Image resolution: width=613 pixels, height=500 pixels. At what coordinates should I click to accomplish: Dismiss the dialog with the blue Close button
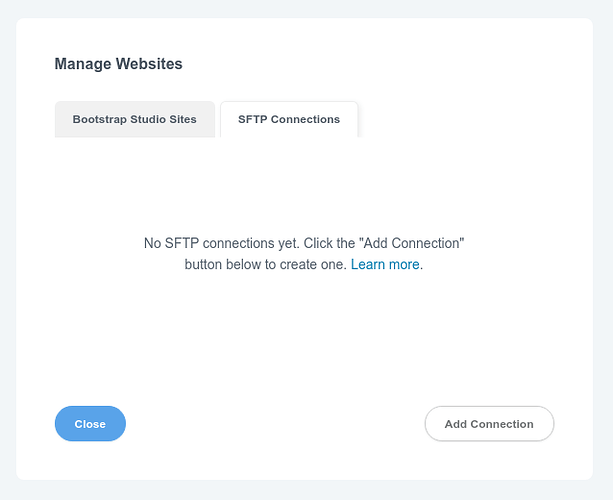90,424
